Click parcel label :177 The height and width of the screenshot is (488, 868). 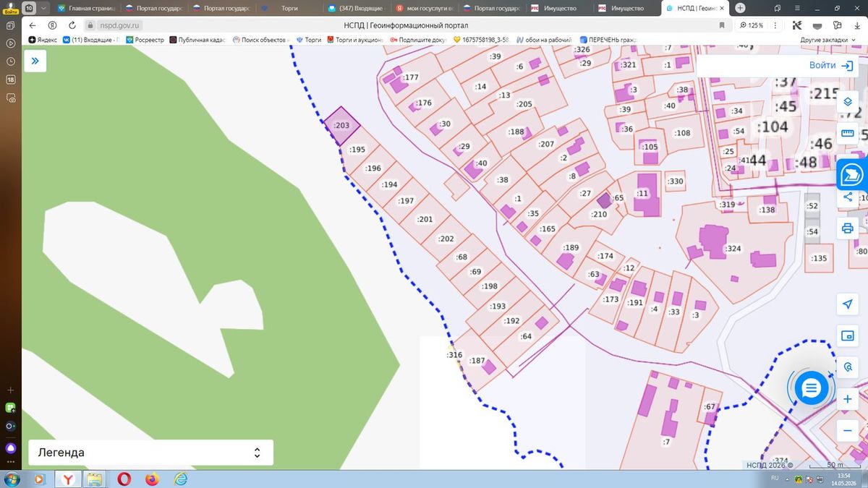tap(412, 77)
